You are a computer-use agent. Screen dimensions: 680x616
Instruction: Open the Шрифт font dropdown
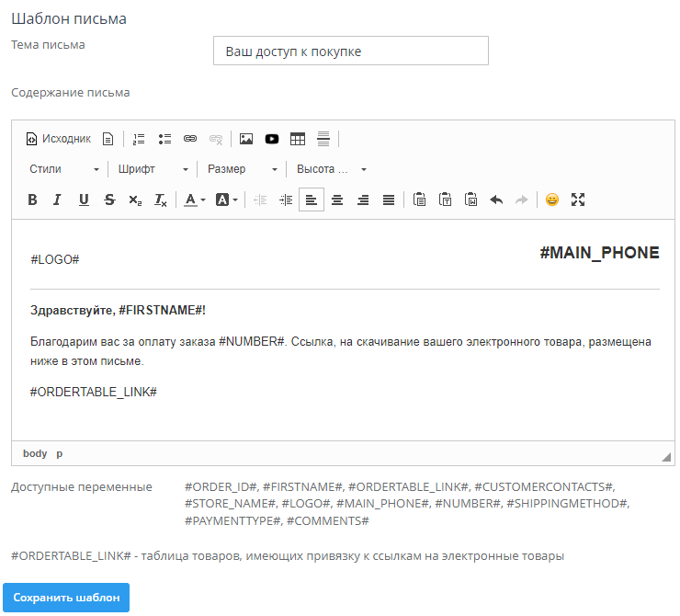click(153, 169)
